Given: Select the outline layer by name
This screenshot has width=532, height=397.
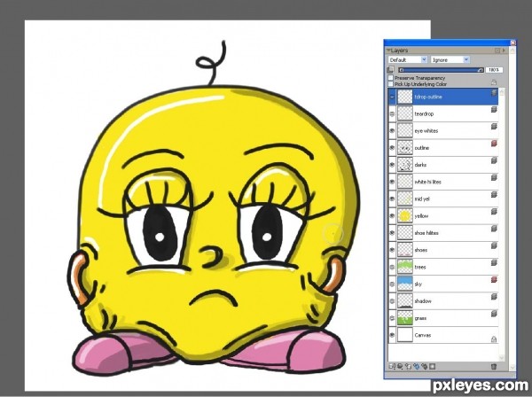Looking at the screenshot, I should 422,148.
